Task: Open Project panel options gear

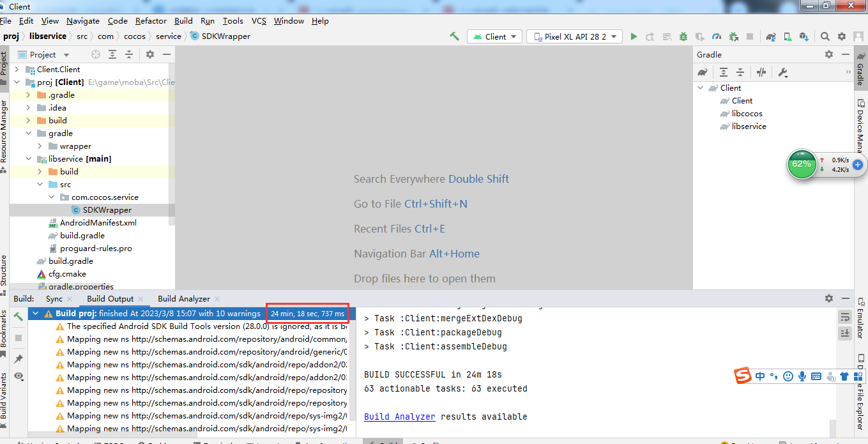Action: [x=150, y=55]
